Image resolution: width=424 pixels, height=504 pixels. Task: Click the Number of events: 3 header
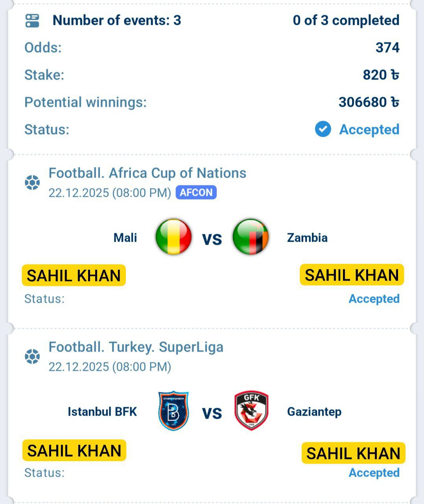point(117,20)
